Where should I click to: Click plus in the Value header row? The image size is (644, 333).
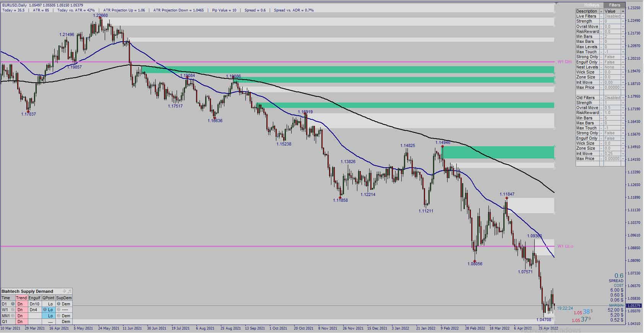pos(623,11)
